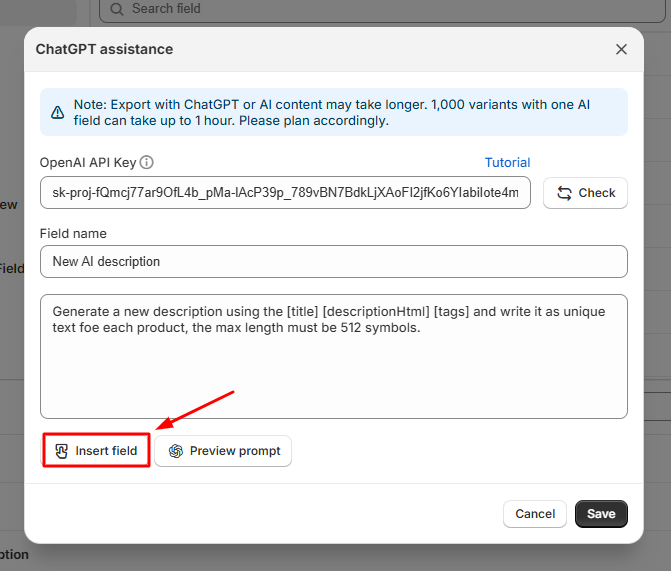The width and height of the screenshot is (671, 571).
Task: Click the 'ChatGPT assistance' dialog title
Action: tap(104, 49)
